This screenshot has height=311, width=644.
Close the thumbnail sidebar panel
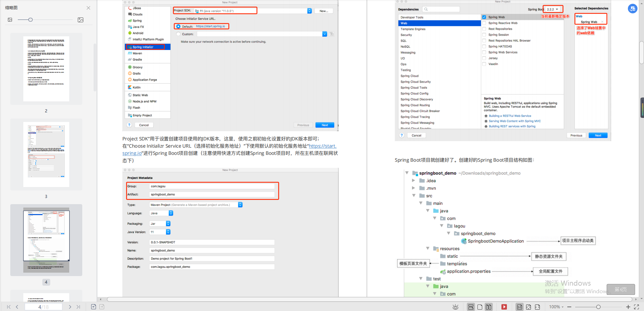pos(88,8)
